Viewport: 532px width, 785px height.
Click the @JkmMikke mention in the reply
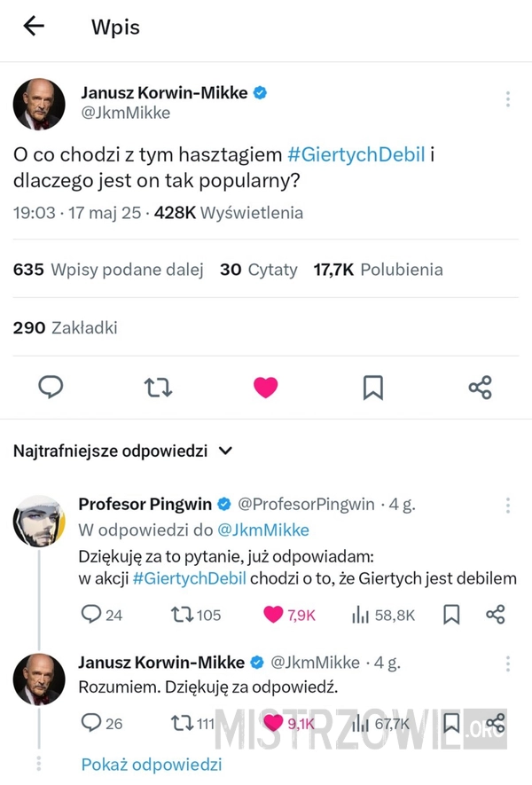tap(263, 530)
